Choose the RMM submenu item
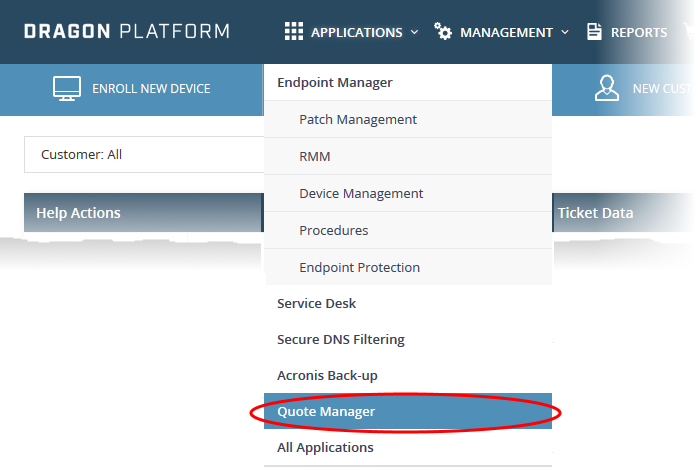 pyautogui.click(x=408, y=157)
